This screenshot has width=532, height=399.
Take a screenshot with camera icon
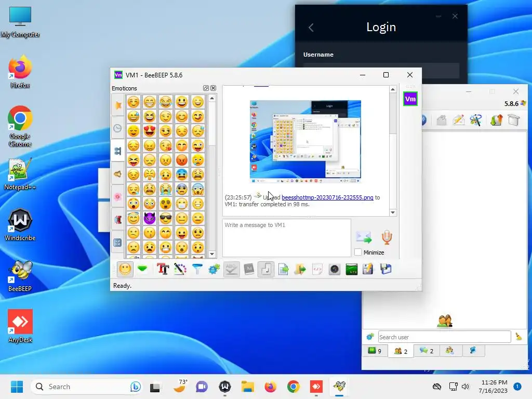coord(335,270)
